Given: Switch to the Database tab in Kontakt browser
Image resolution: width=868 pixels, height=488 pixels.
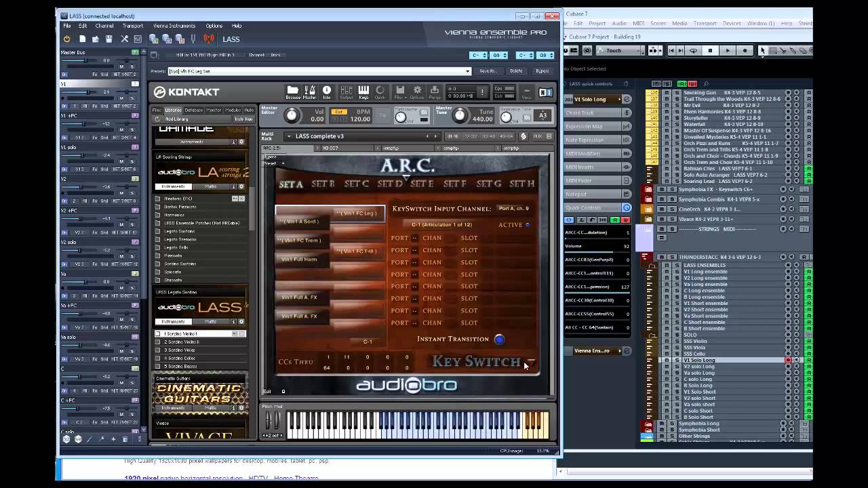Looking at the screenshot, I should [x=193, y=110].
